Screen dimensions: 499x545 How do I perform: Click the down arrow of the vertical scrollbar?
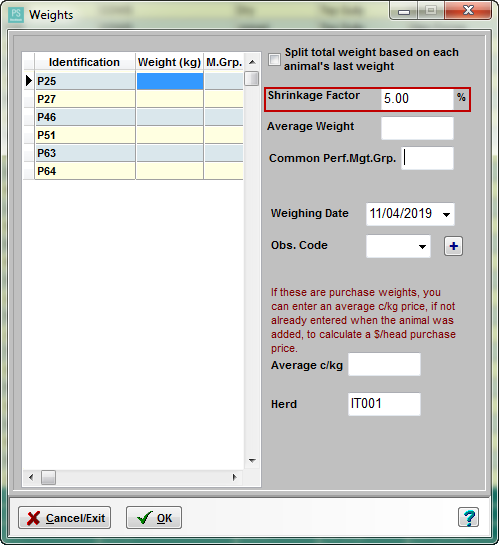point(252,461)
